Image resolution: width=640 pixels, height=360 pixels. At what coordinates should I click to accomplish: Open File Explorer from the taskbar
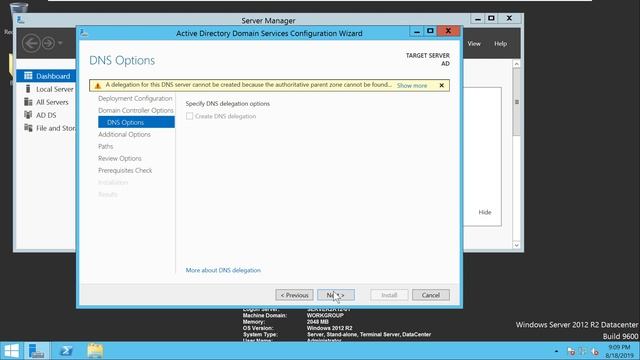click(x=95, y=351)
